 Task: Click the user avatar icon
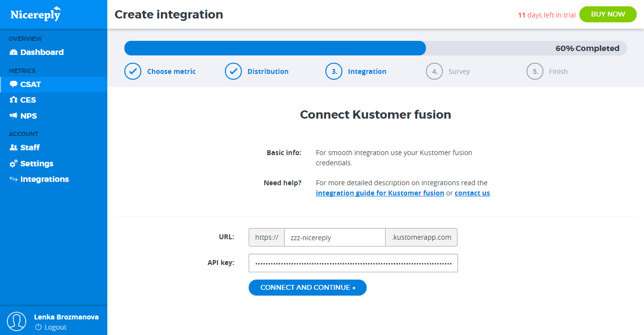(x=17, y=322)
